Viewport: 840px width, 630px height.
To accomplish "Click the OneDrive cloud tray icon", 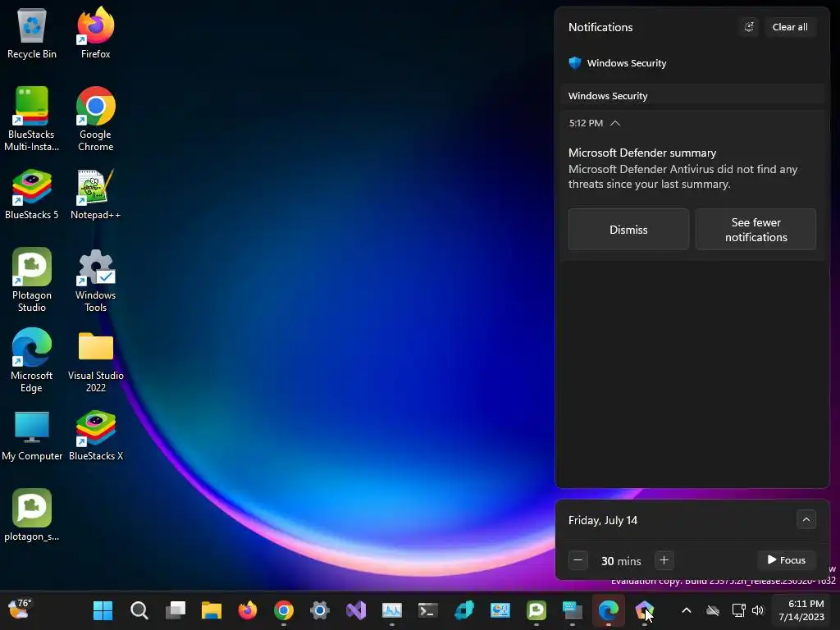I will coord(713,610).
